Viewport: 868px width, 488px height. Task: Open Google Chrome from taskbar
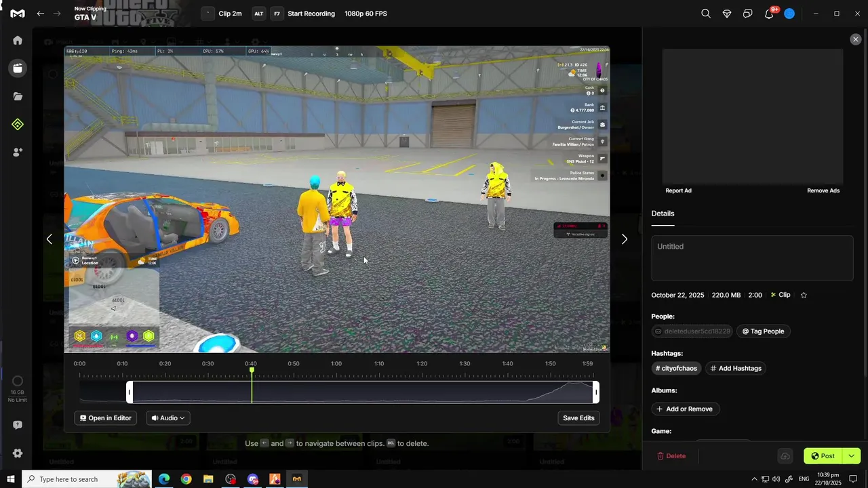point(186,479)
